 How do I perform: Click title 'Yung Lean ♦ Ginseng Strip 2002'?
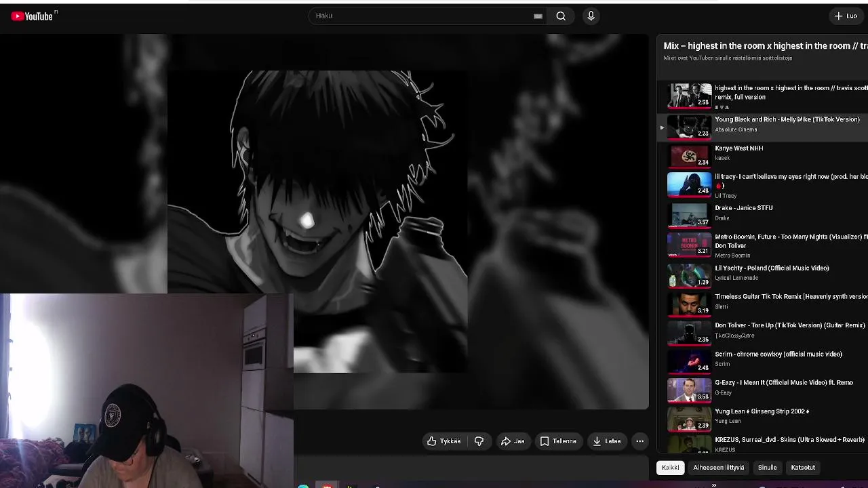[x=762, y=411]
